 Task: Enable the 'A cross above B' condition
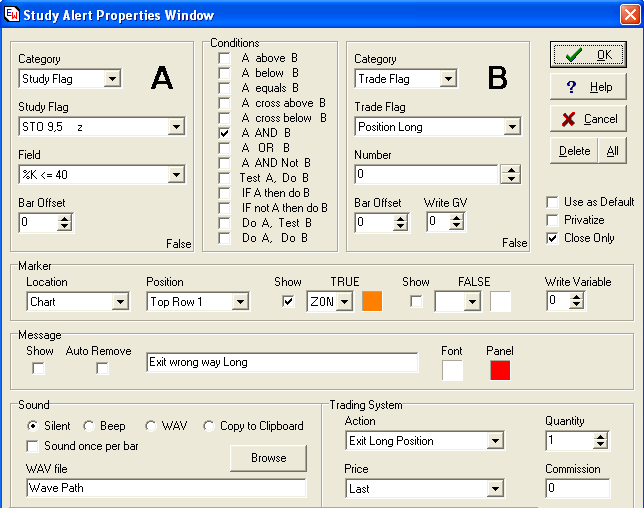click(x=225, y=103)
